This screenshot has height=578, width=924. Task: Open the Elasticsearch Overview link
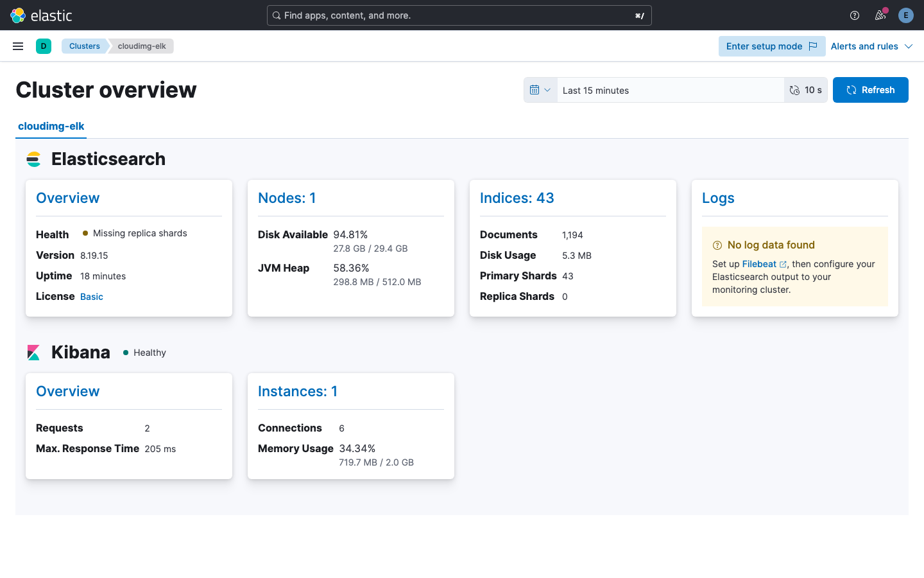coord(68,198)
